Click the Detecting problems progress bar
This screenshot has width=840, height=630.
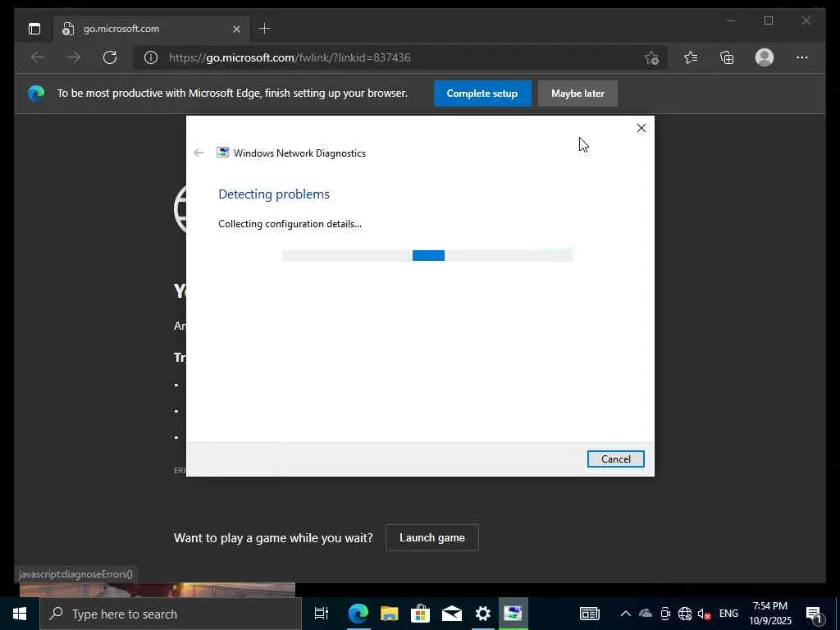pos(427,256)
